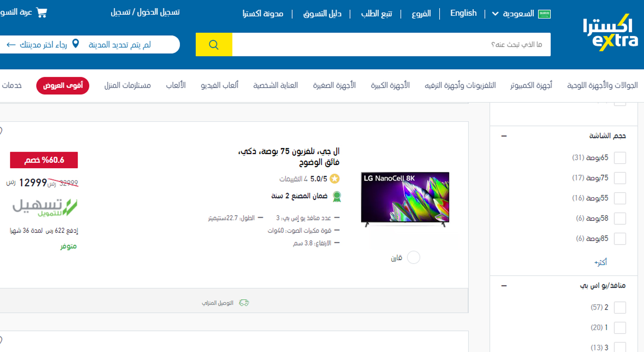Check the 55 بوصة screen size filter
The height and width of the screenshot is (352, 644).
point(620,199)
